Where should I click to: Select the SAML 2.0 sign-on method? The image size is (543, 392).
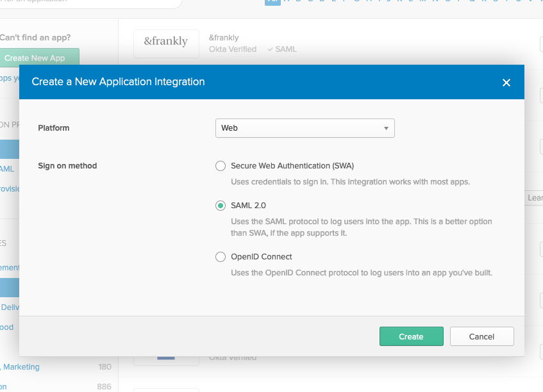click(x=221, y=205)
